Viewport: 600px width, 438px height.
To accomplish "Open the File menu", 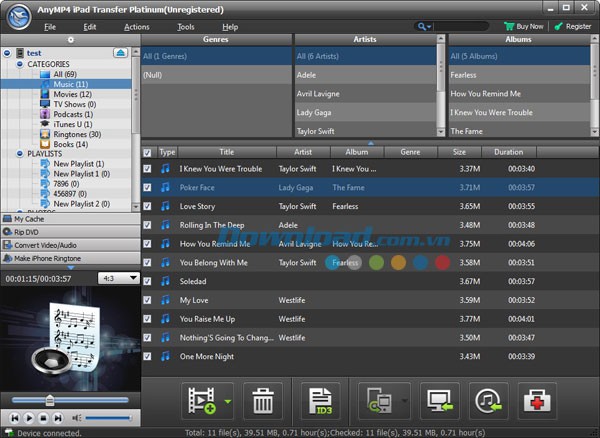I will click(x=50, y=27).
